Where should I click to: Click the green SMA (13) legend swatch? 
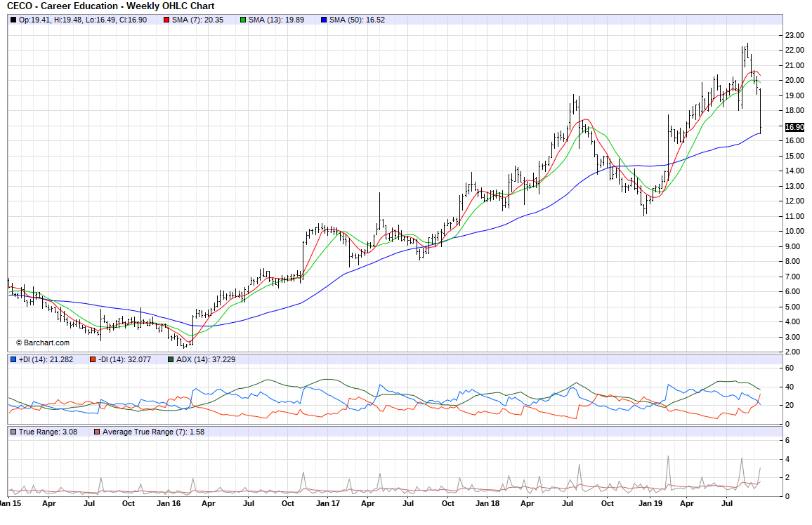coord(243,20)
